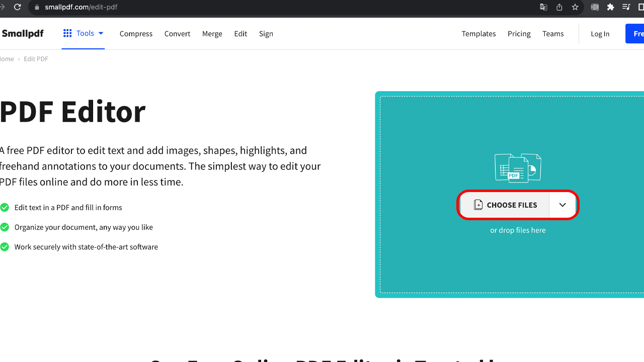Viewport: 644px width, 362px height.
Task: Open the Tools grid icon
Action: click(x=67, y=33)
